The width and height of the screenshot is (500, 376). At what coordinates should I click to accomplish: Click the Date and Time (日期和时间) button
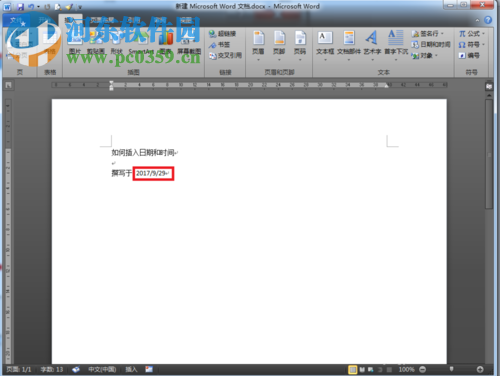[431, 44]
